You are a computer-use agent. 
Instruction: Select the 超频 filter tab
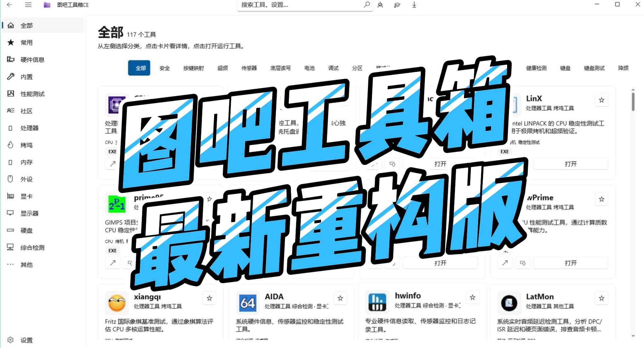pyautogui.click(x=223, y=68)
